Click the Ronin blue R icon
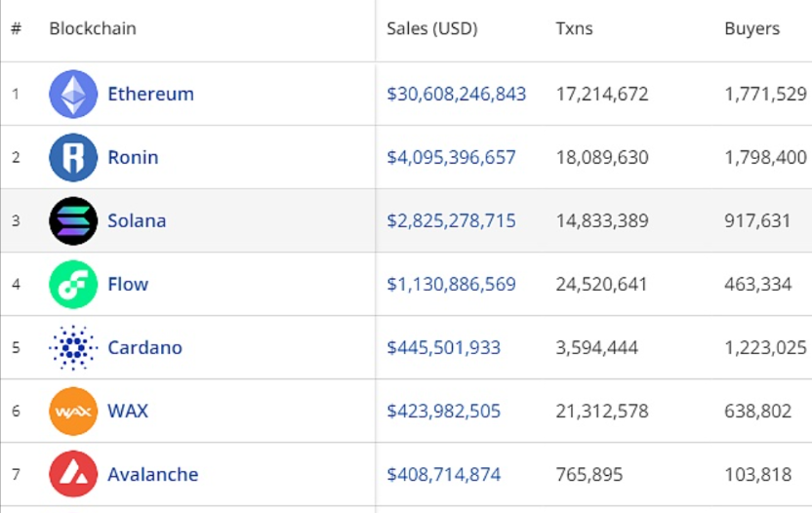 pos(73,158)
